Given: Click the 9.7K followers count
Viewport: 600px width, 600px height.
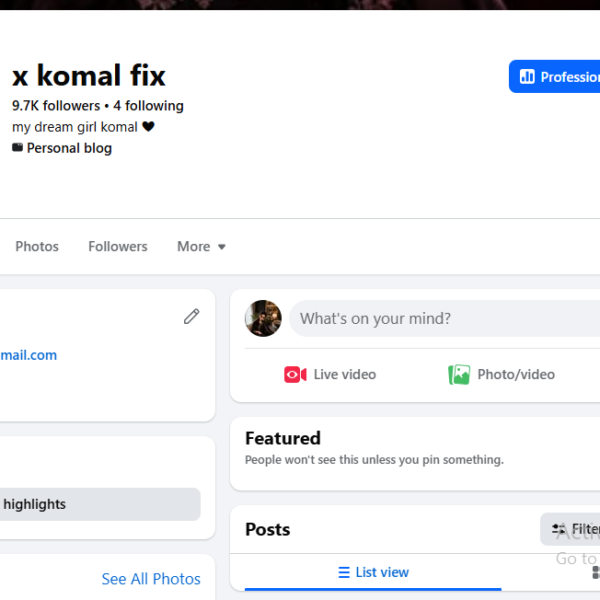Looking at the screenshot, I should 56,106.
